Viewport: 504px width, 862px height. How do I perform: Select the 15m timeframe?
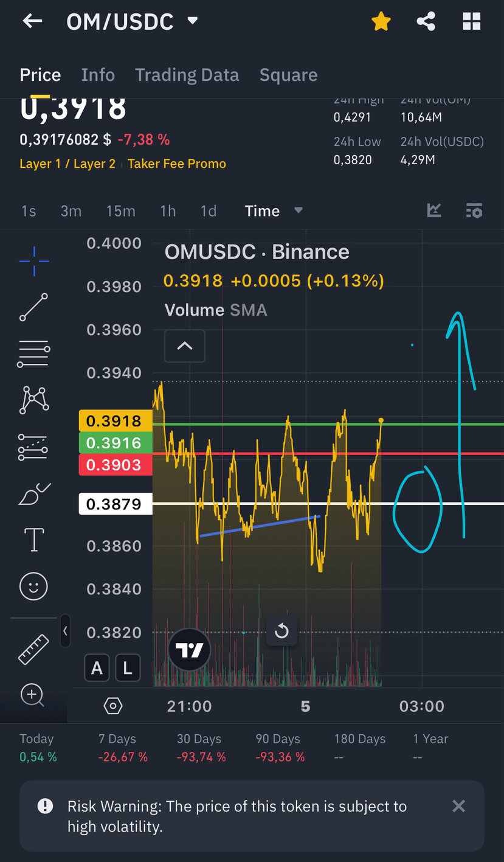point(120,211)
